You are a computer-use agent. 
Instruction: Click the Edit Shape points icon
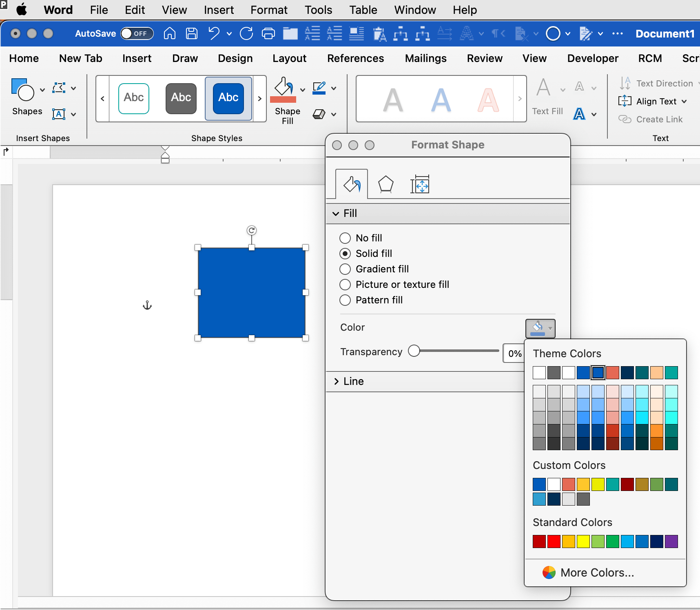click(59, 88)
